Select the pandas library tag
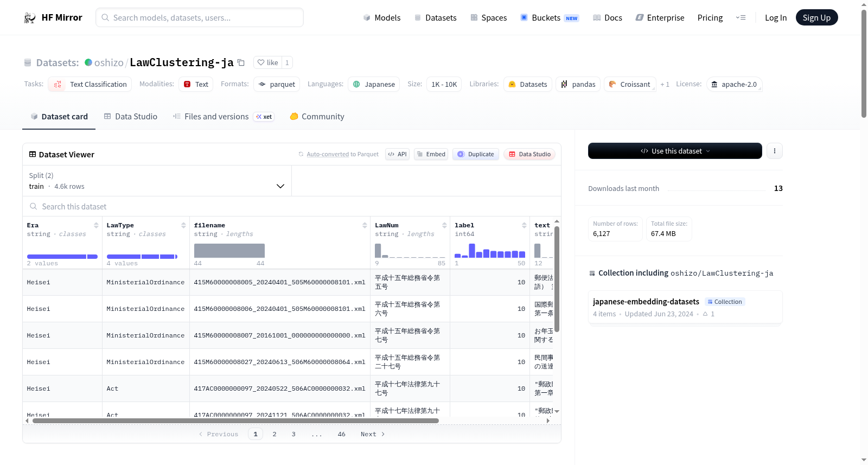 pyautogui.click(x=578, y=85)
